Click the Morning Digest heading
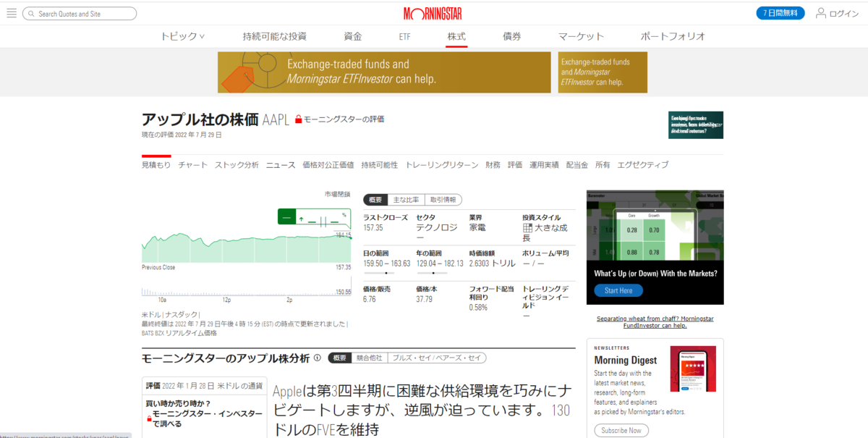Viewport: 868px width, 438px height. point(626,360)
